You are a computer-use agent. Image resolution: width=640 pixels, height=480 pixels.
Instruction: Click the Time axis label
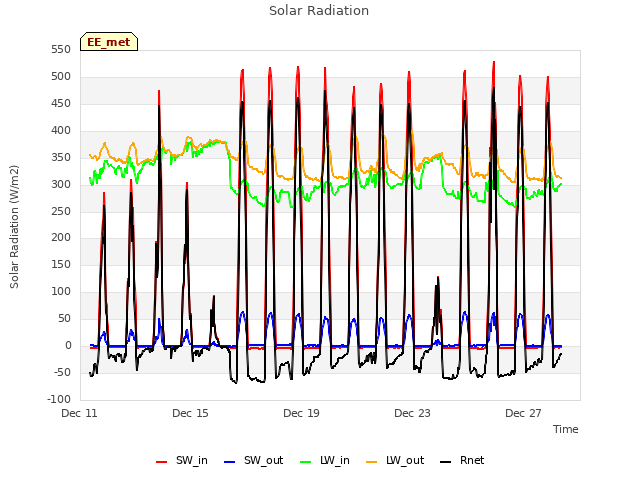566,429
